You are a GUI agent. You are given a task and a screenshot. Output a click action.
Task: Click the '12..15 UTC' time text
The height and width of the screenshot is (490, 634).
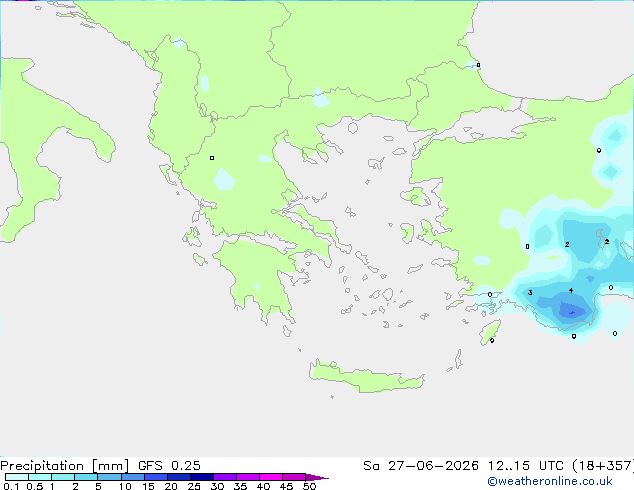coord(525,466)
